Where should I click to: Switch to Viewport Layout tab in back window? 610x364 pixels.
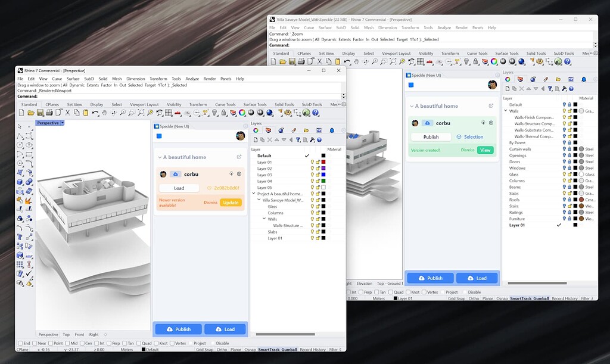[x=396, y=53]
